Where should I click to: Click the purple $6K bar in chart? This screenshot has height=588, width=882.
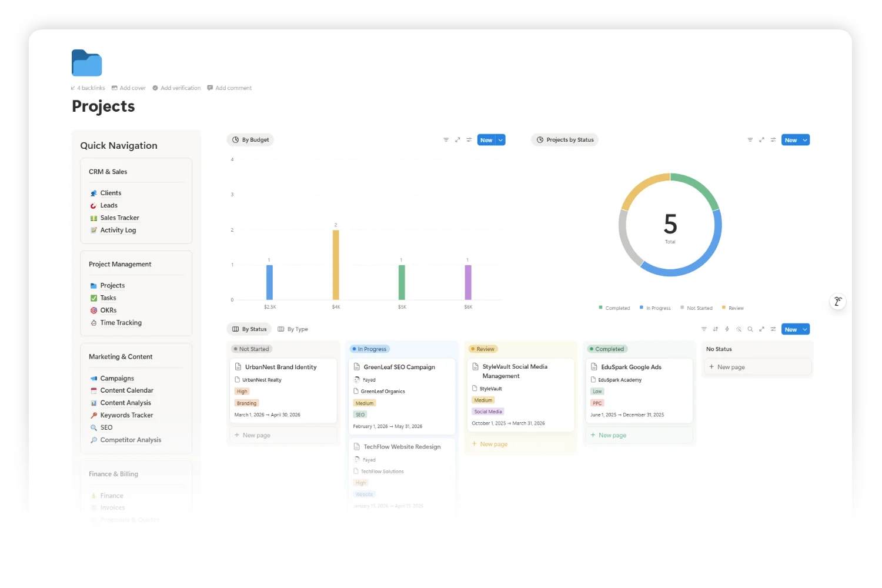(x=468, y=282)
